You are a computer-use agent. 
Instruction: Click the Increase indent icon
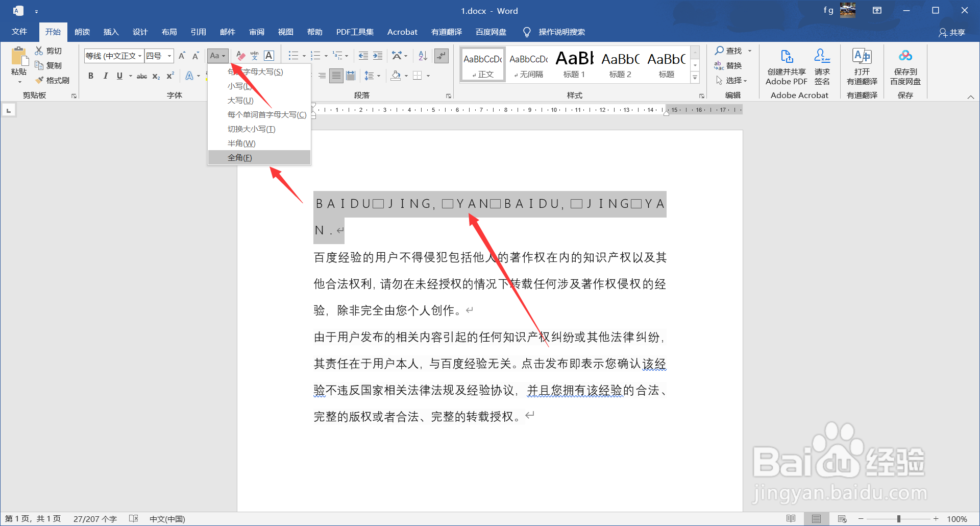(378, 56)
